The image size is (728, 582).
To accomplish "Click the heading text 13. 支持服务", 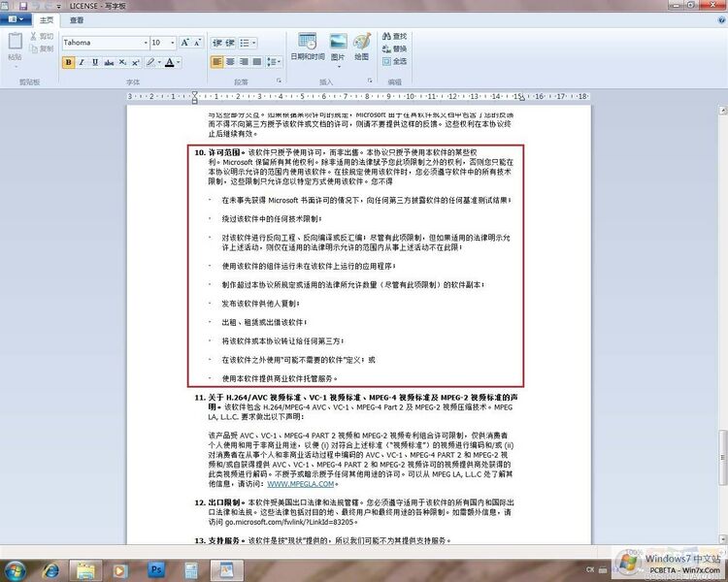I will pos(217,540).
